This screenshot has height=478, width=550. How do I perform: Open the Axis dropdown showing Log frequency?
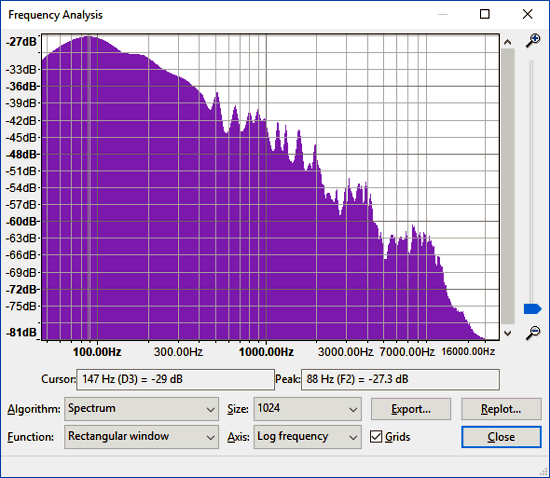point(307,437)
